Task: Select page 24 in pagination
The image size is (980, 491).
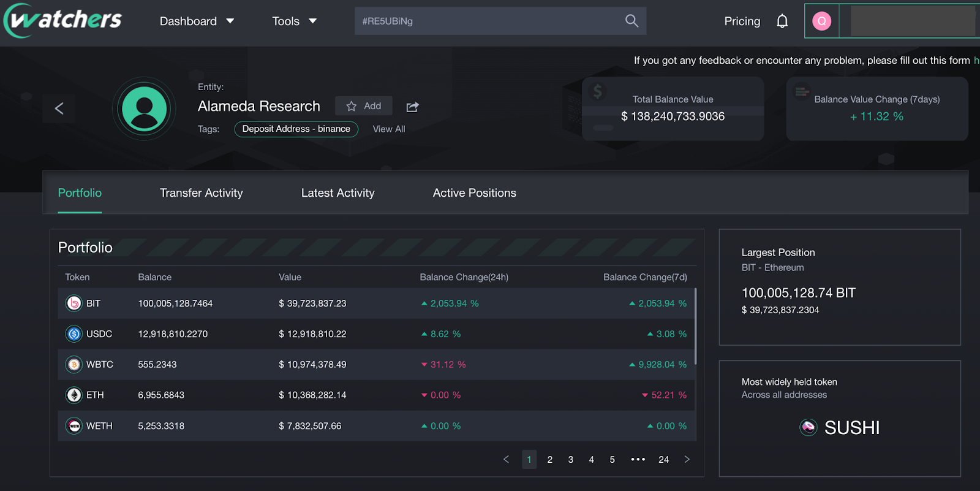Action: [663, 459]
